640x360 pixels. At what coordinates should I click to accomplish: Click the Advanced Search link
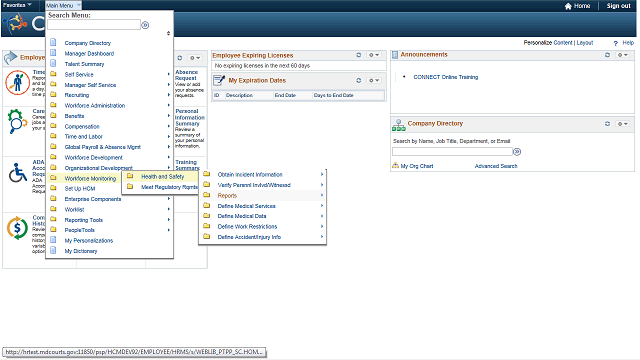coord(496,166)
